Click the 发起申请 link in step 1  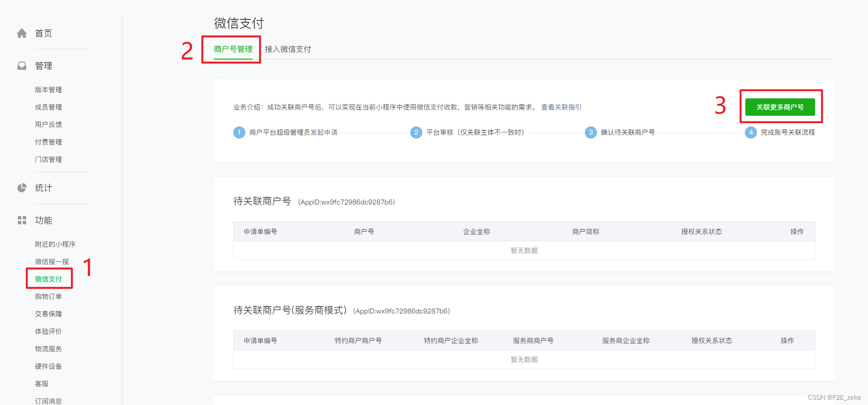(x=324, y=132)
